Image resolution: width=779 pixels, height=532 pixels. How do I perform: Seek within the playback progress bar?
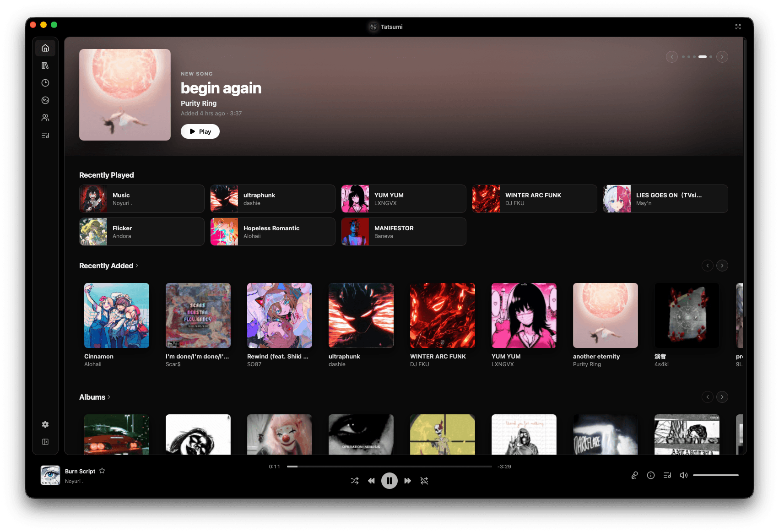click(x=389, y=467)
